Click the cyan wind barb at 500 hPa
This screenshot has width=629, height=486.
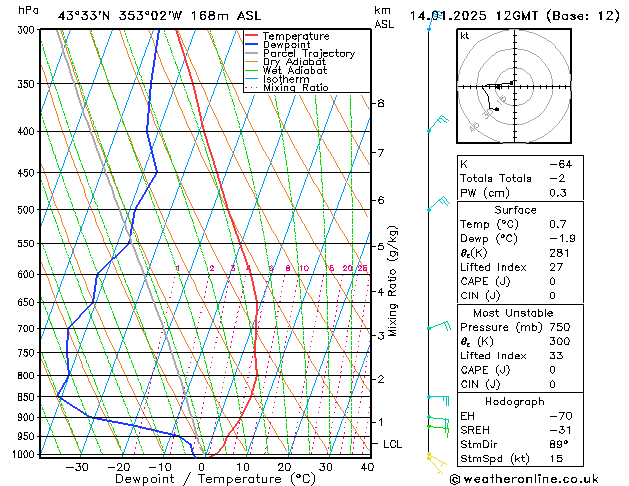[438, 203]
